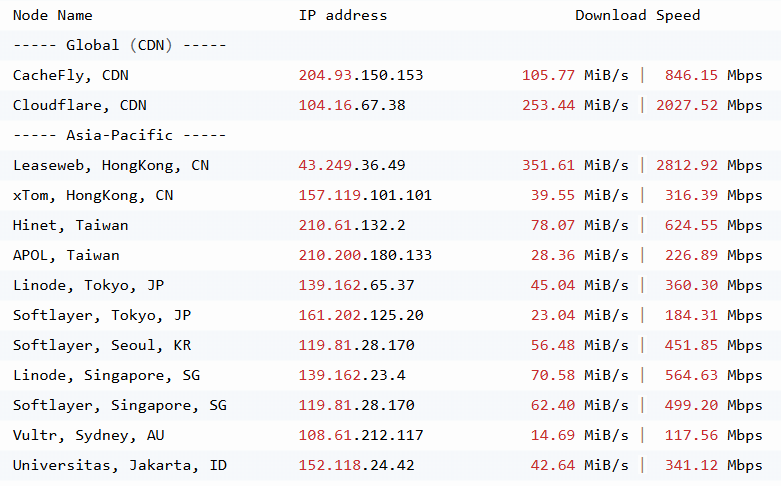
Task: Click the Leaseweb, HongKong, CN node name
Action: [111, 165]
